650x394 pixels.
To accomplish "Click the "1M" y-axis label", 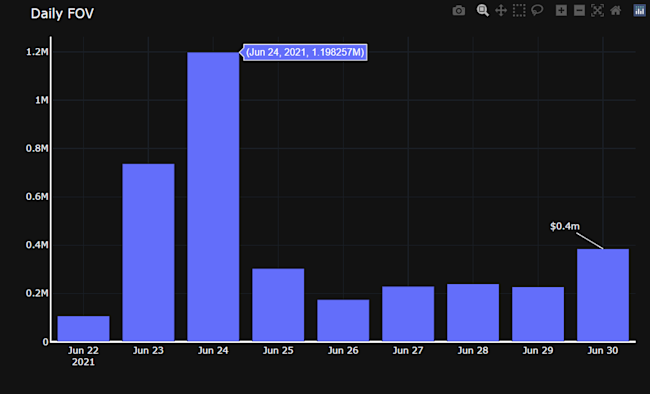I will [42, 100].
